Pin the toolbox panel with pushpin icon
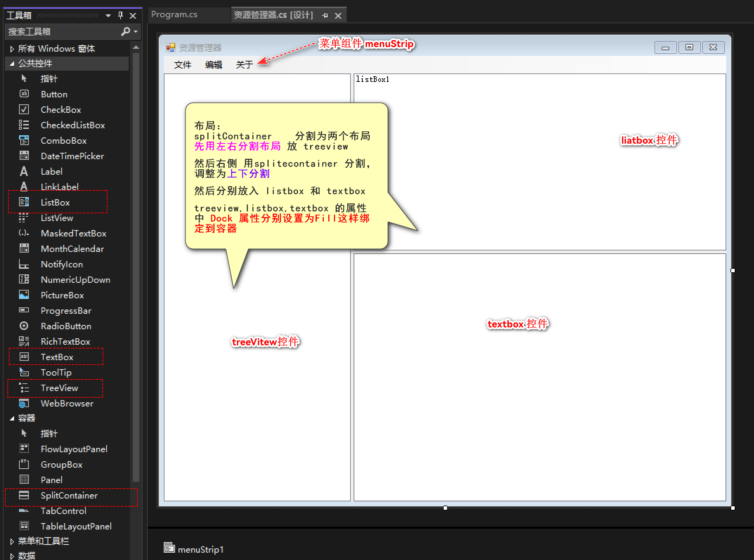The height and width of the screenshot is (560, 754). pos(121,15)
